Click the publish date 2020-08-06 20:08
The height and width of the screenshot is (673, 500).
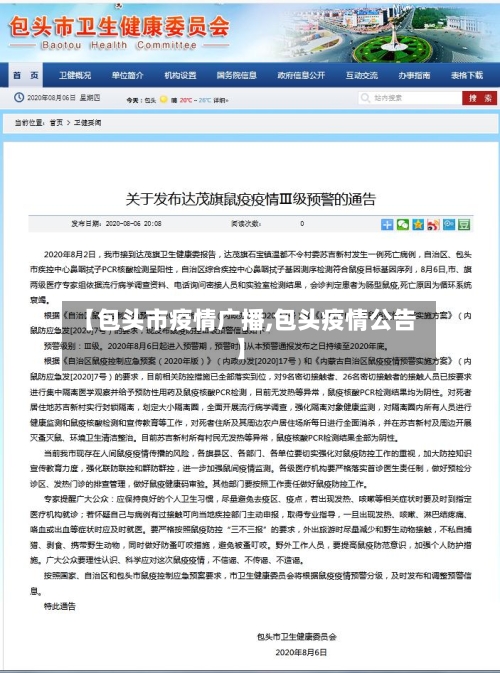click(133, 224)
